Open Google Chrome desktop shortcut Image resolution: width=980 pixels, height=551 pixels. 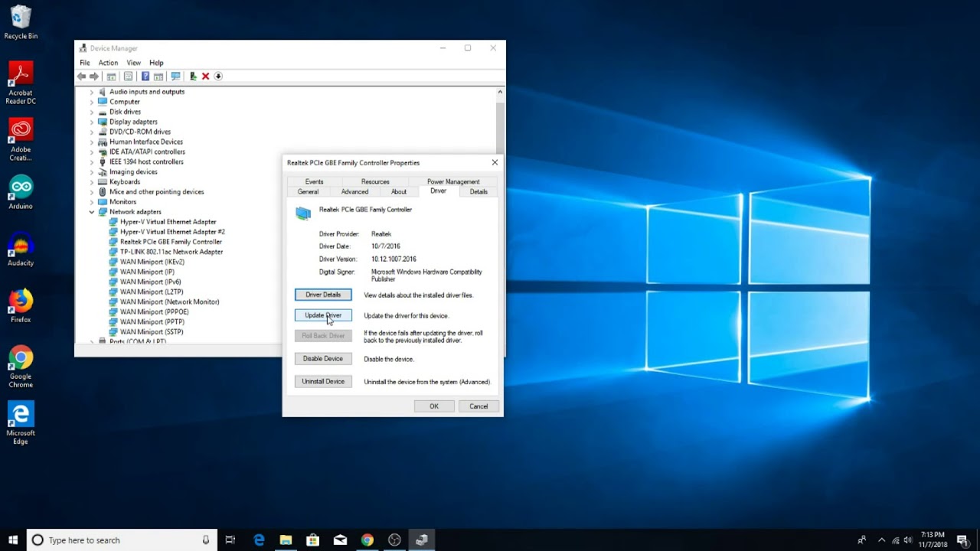(21, 367)
